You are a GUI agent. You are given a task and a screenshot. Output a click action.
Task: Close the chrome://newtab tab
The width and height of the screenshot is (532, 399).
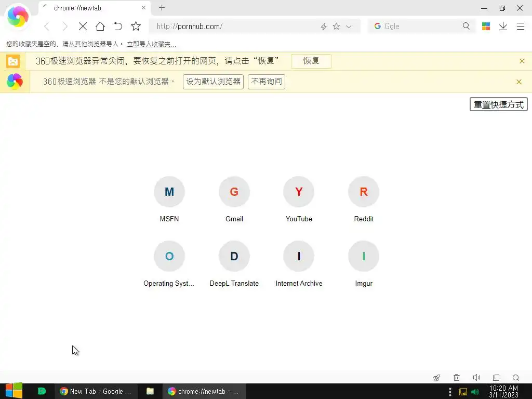coord(143,8)
